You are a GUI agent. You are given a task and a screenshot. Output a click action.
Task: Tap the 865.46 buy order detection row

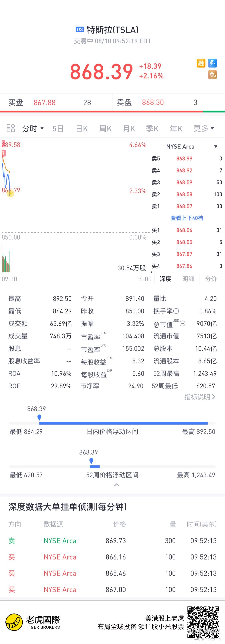[112, 573]
